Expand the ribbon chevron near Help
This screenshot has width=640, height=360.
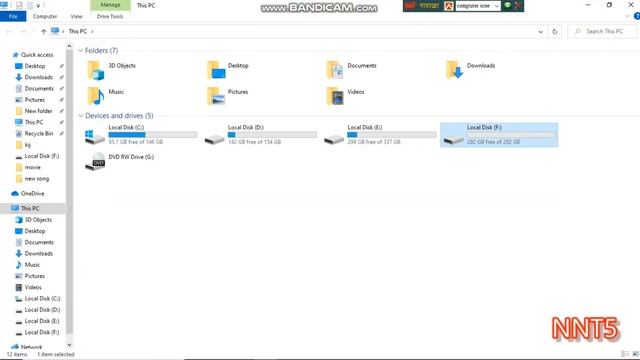627,16
